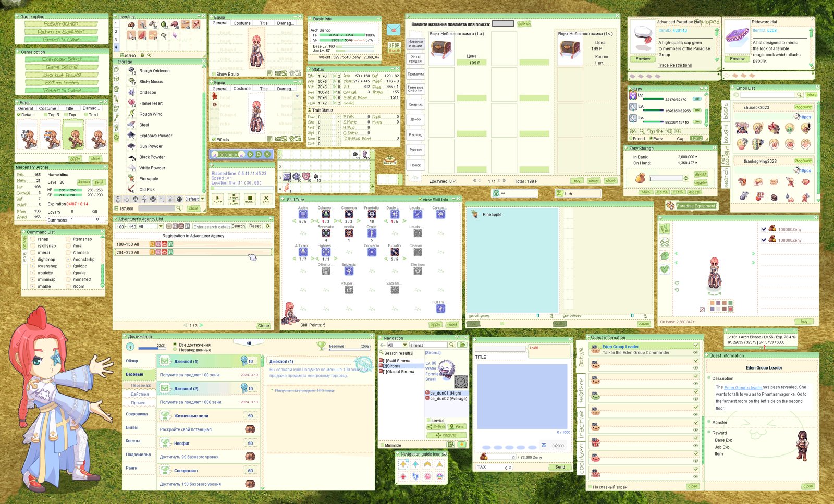Click the replay progress bar under Location
834x504 pixels.
[242, 188]
